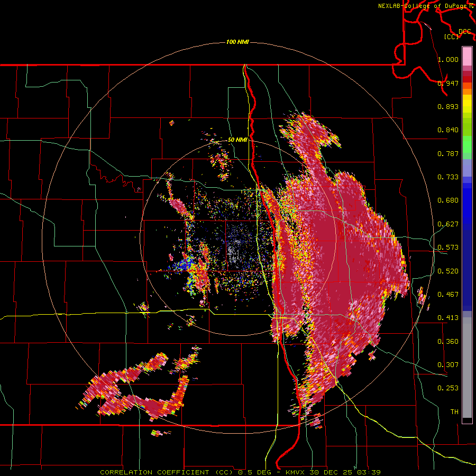
Task: Select the 1.000 value on the color scale
Action: (x=448, y=59)
